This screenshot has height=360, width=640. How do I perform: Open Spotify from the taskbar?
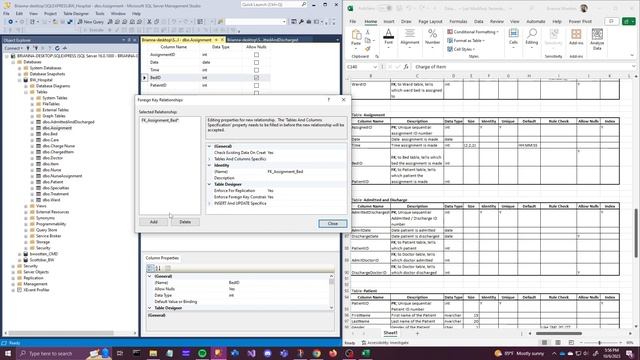tap(202, 353)
